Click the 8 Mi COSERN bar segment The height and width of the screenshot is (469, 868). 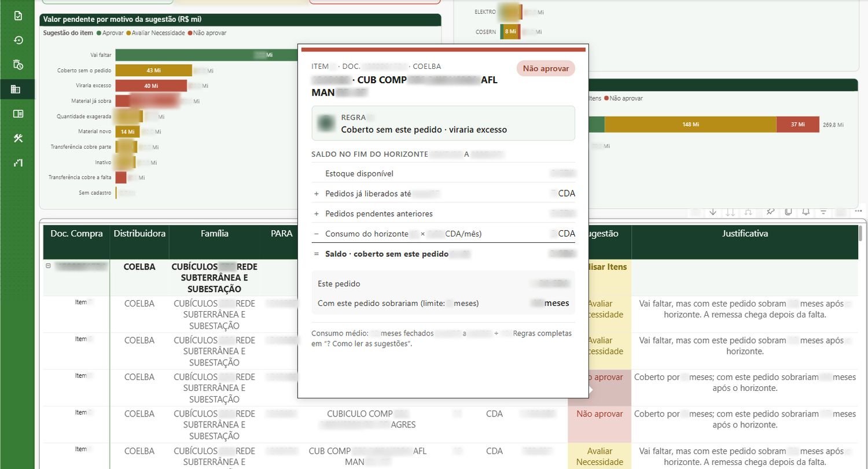510,32
